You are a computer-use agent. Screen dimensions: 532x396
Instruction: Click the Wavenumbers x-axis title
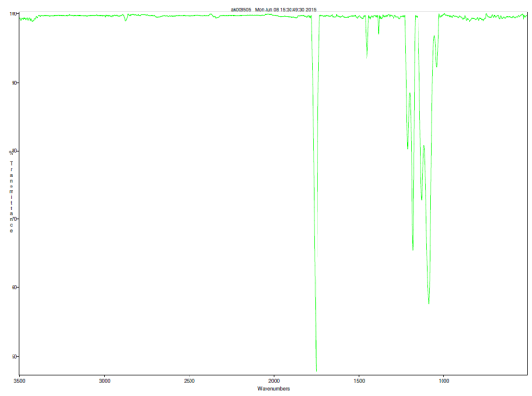coord(273,389)
